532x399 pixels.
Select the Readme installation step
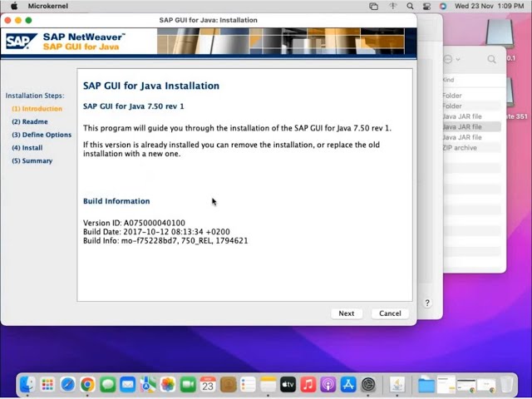[x=30, y=121]
